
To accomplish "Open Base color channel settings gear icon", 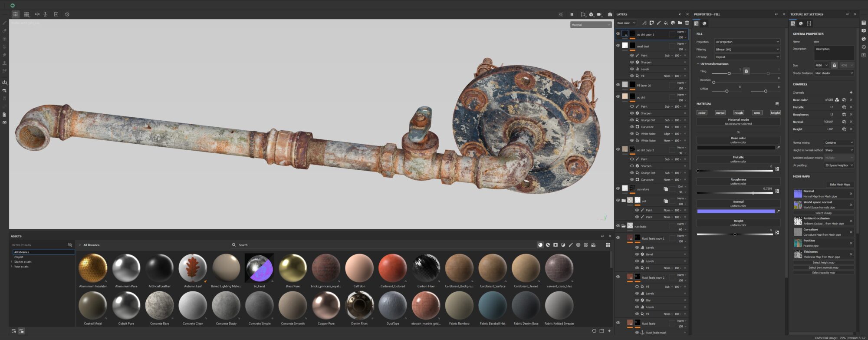I will (x=844, y=100).
